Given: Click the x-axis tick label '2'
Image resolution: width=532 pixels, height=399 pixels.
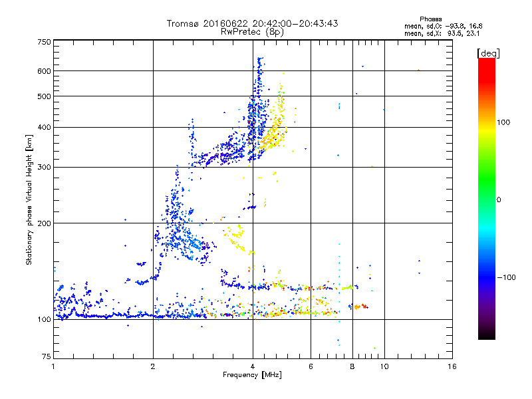Looking at the screenshot, I should (153, 366).
